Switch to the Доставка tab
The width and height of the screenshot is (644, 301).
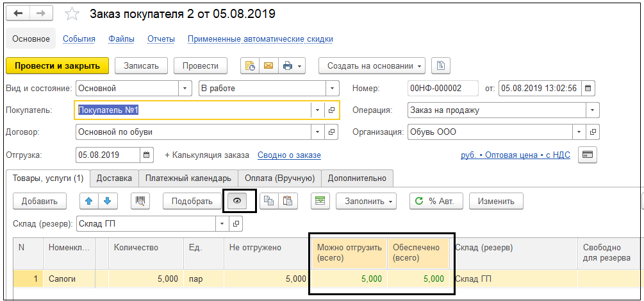tap(115, 178)
